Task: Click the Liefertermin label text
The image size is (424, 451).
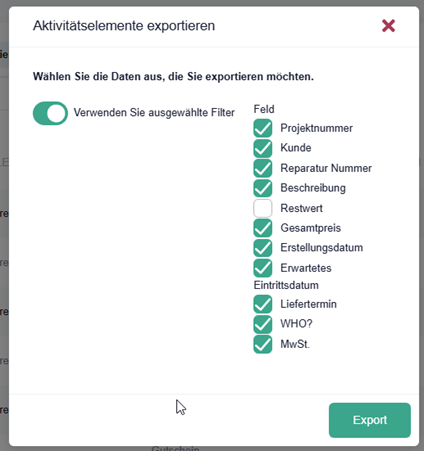Action: pos(308,304)
